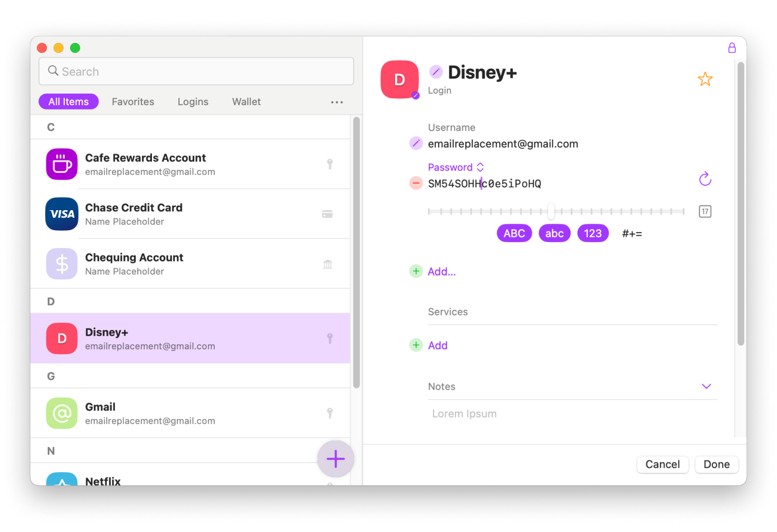Click the VISA icon for Chase Credit Card
The width and height of the screenshot is (777, 532).
(x=62, y=214)
